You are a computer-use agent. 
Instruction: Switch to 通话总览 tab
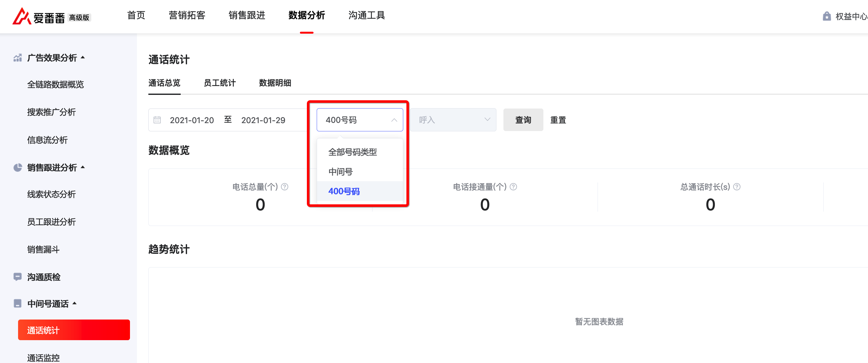(x=165, y=83)
